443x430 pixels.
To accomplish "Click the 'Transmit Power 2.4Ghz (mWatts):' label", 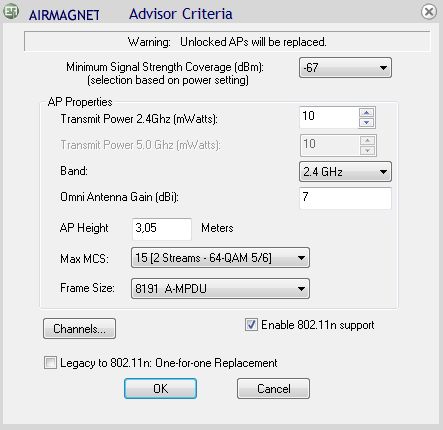I will (139, 119).
